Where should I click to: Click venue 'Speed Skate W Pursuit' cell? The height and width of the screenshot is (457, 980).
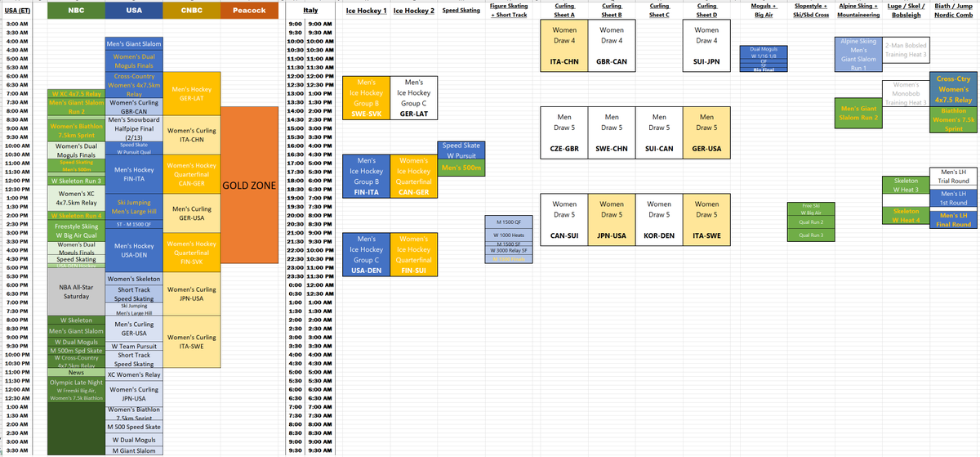461,150
